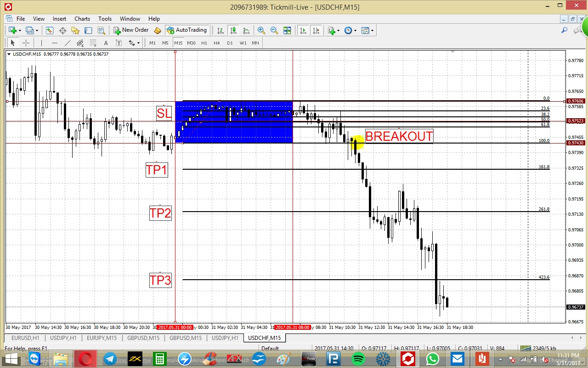Image resolution: width=588 pixels, height=368 pixels.
Task: Toggle the chart shift button
Action: click(x=316, y=30)
